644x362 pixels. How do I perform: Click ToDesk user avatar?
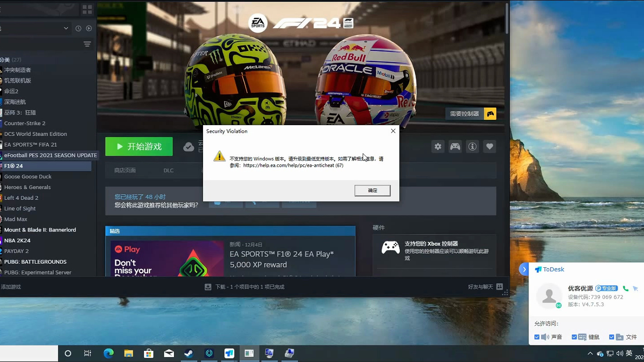[x=549, y=296]
